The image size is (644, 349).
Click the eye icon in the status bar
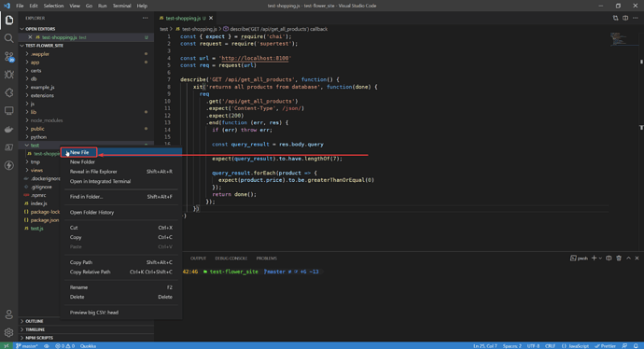click(47, 345)
